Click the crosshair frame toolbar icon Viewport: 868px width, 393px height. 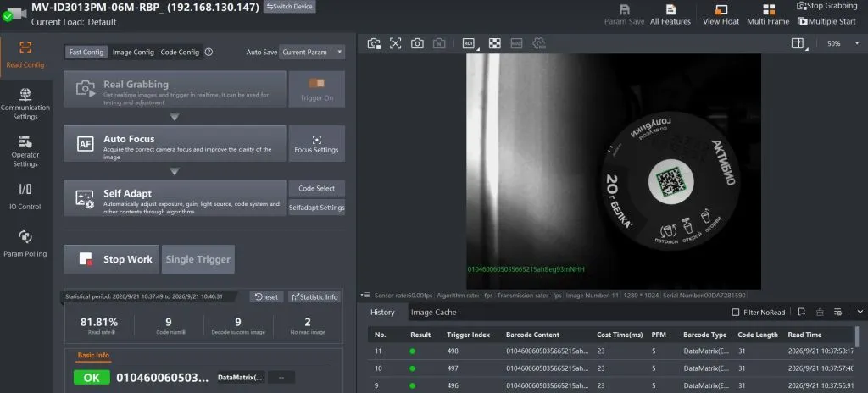click(395, 44)
